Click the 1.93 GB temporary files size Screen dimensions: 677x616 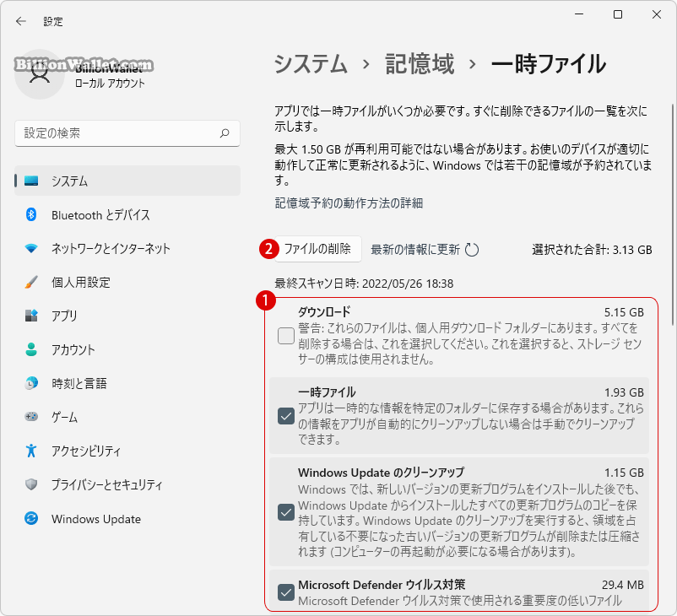coord(624,392)
